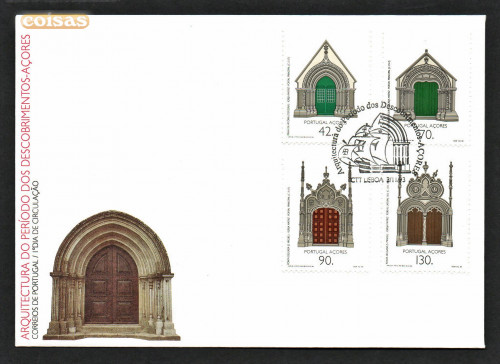The image size is (500, 364).
Task: Select the 42 stamp with arched green door
Action: pos(326,88)
